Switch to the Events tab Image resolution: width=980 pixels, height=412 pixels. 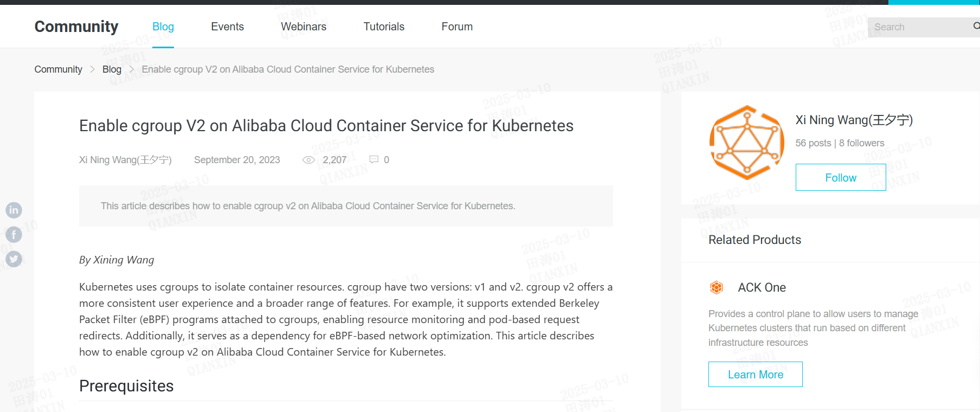(227, 27)
